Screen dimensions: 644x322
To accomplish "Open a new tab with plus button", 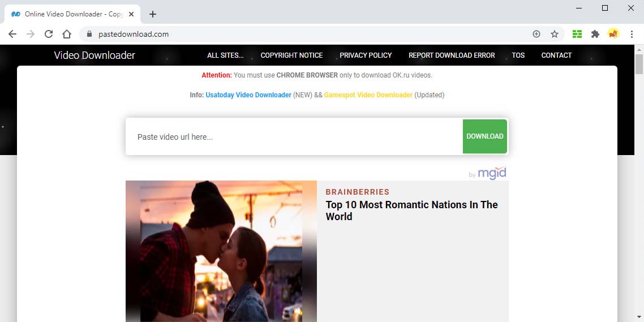I will point(152,14).
